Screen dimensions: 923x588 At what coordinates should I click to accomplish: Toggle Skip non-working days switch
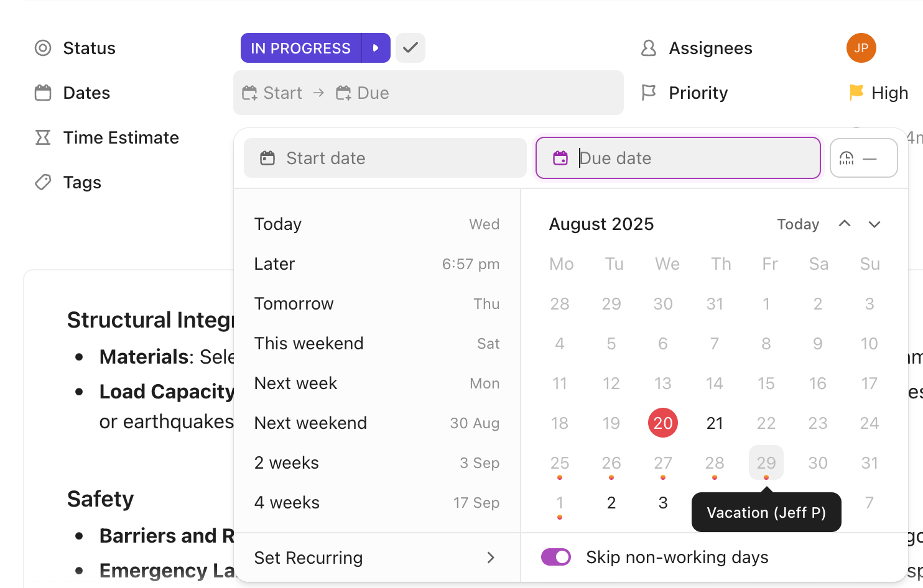(556, 557)
